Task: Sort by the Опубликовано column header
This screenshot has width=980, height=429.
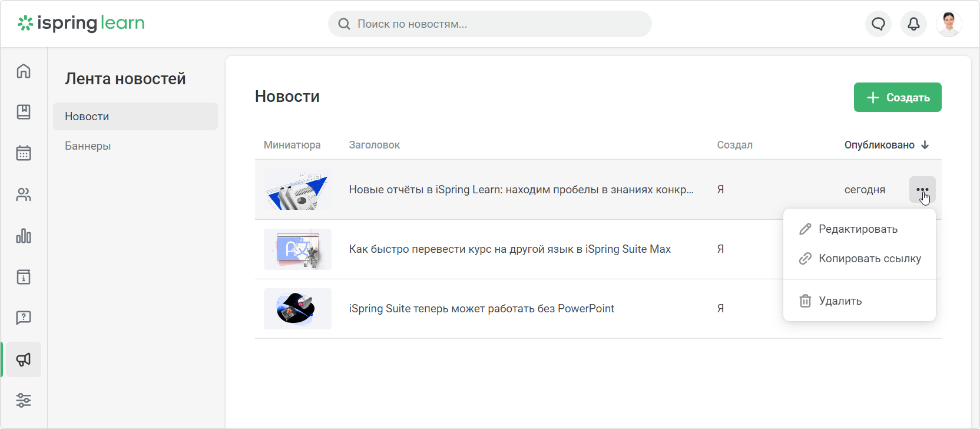Action: click(x=879, y=145)
